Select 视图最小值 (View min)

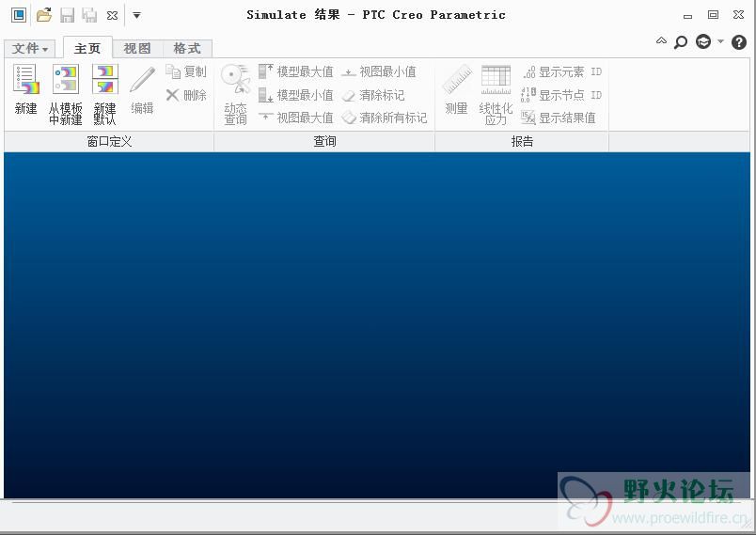(x=379, y=71)
